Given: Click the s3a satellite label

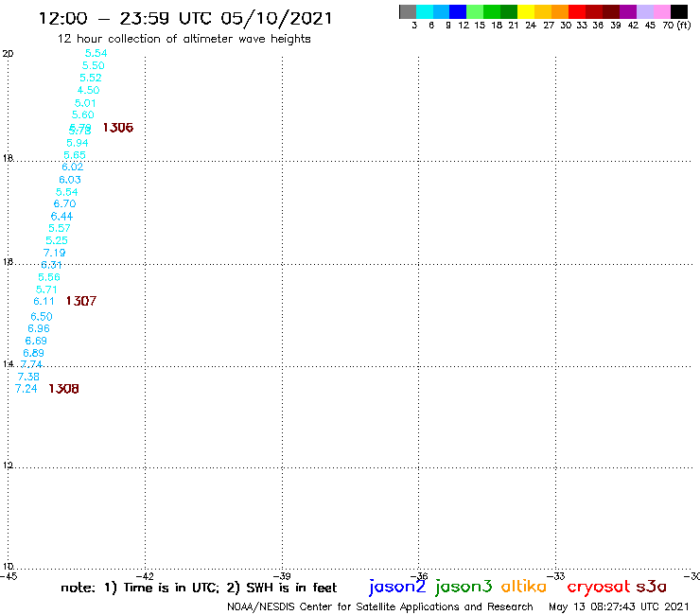Looking at the screenshot, I should (x=652, y=587).
